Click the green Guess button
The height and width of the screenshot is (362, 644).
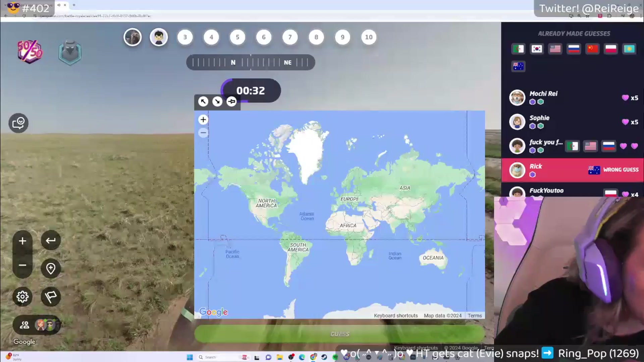pos(339,334)
